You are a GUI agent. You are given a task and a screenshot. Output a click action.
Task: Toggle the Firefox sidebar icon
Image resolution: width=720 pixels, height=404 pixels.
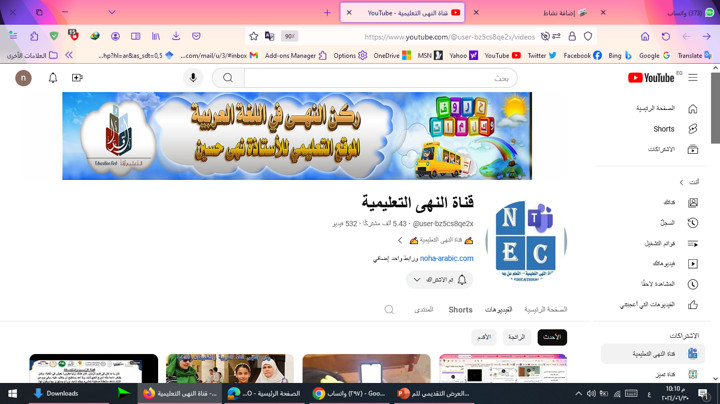[135, 36]
